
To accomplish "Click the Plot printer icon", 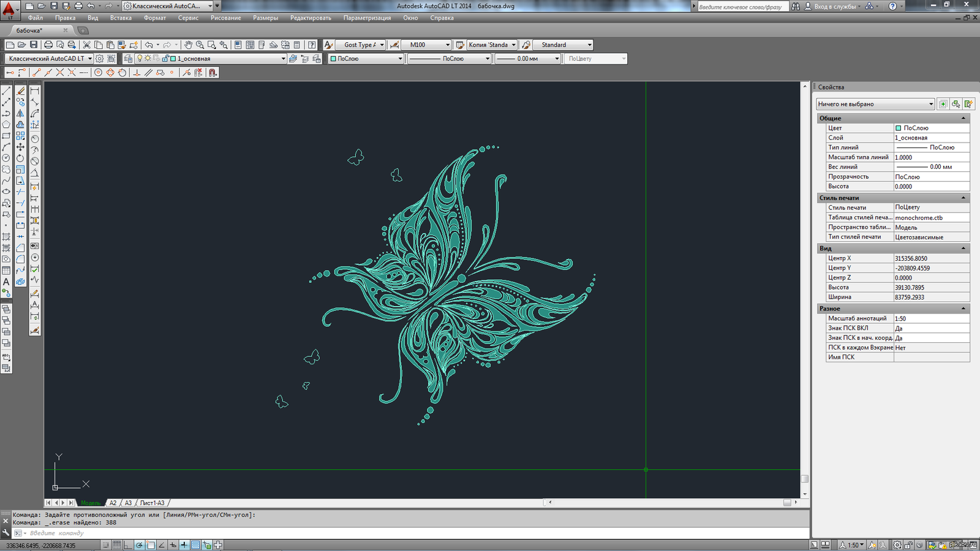I will pos(48,45).
